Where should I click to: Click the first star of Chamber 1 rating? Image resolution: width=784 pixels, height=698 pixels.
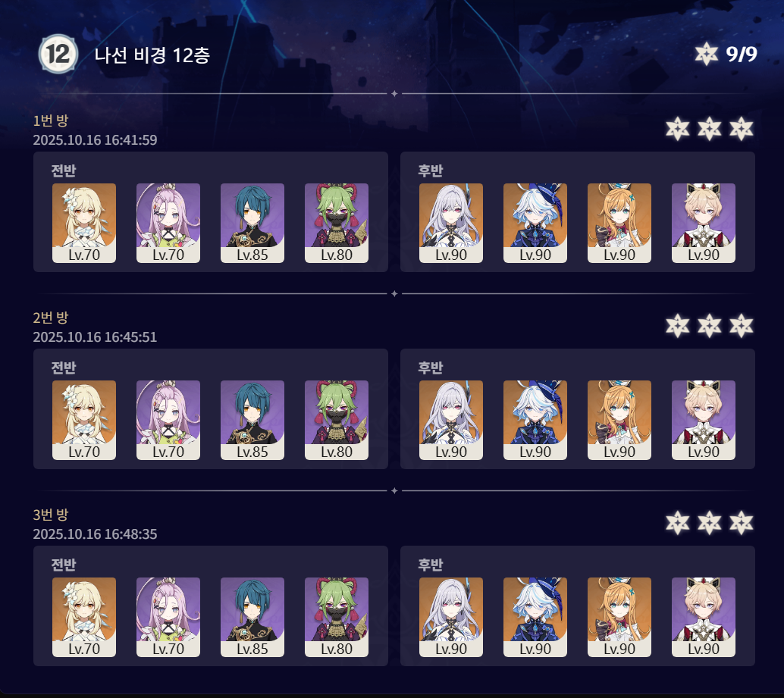(x=678, y=129)
